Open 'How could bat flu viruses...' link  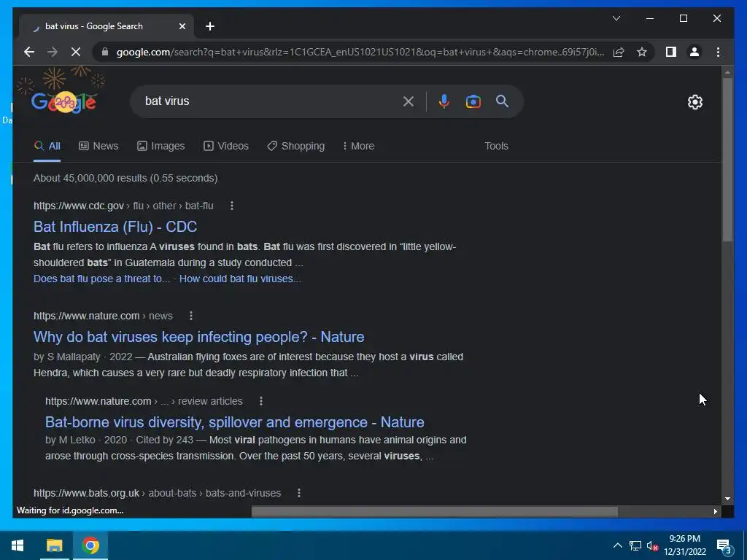(240, 279)
